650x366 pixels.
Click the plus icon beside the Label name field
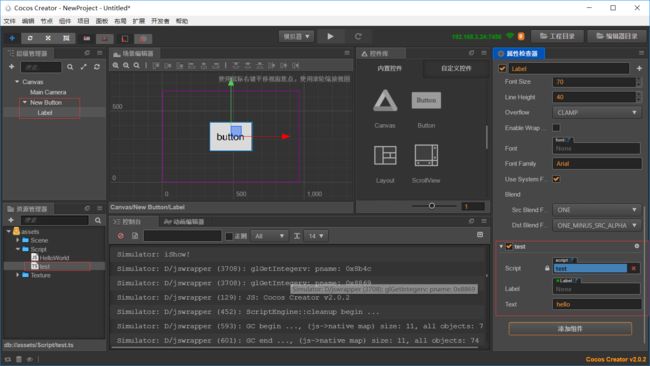639,68
